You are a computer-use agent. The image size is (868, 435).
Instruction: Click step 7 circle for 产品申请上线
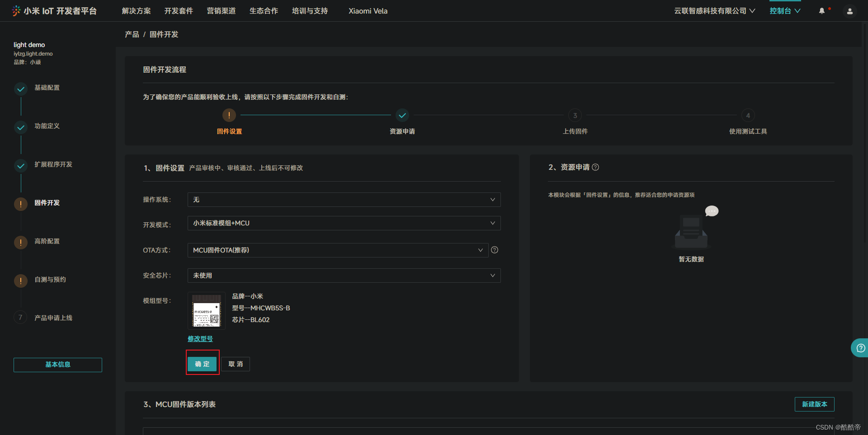20,318
